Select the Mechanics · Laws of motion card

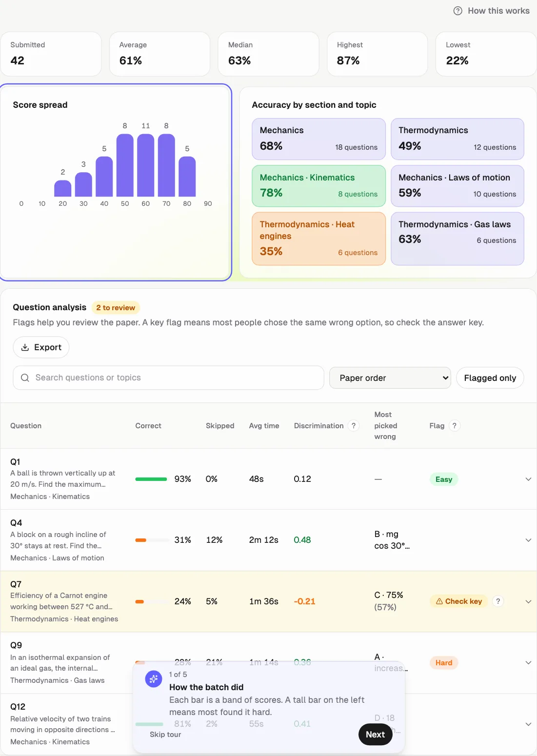click(x=457, y=186)
